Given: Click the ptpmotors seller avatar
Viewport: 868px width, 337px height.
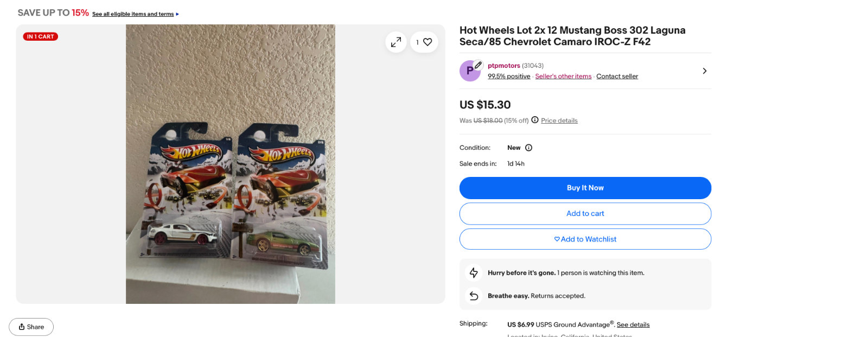Looking at the screenshot, I should tap(470, 71).
